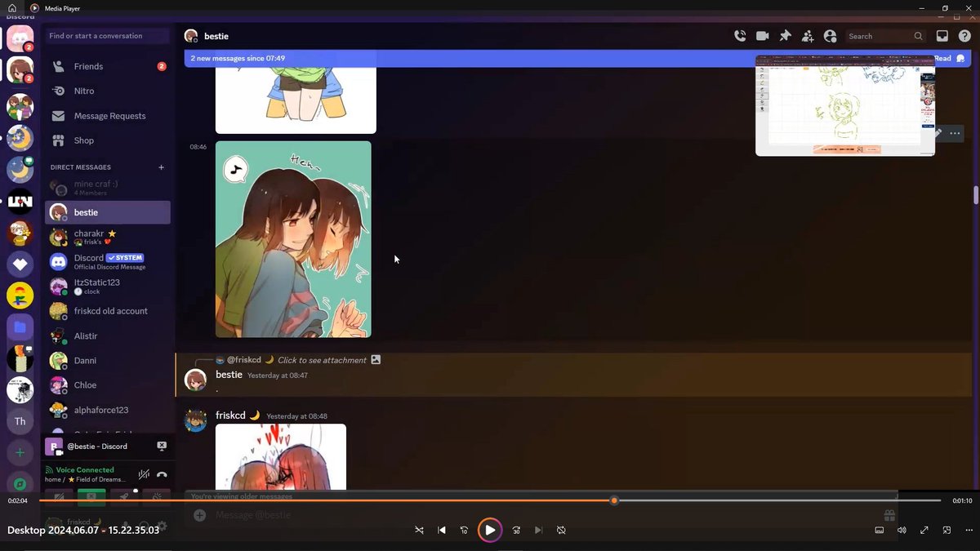
Task: Open the ItzStatic123 direct message
Action: point(108,286)
